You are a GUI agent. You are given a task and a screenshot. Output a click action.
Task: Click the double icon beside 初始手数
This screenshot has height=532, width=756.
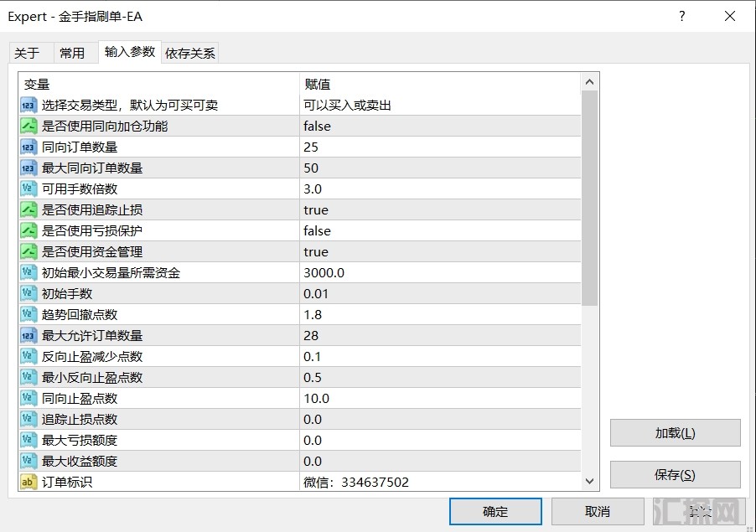click(x=28, y=294)
